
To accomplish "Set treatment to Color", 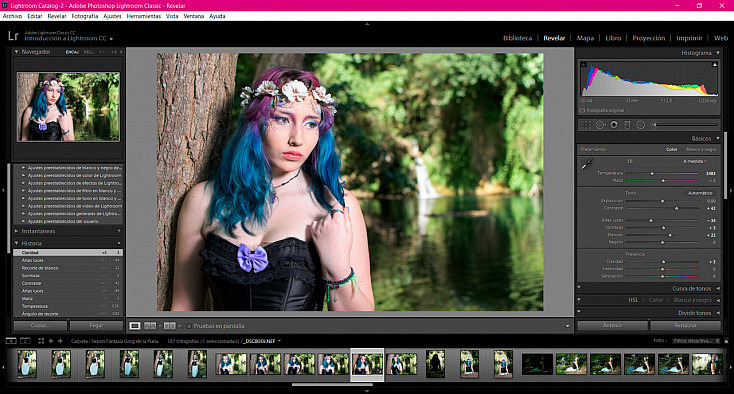I will [672, 150].
